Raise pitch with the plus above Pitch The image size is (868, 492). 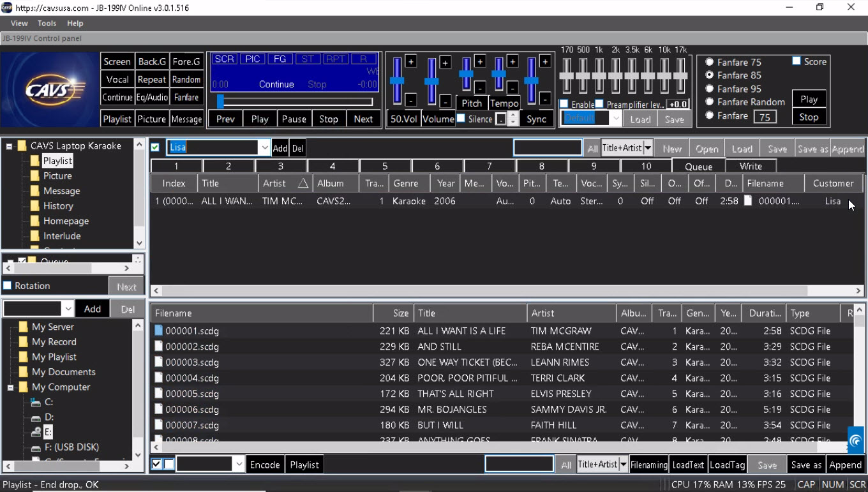click(480, 61)
